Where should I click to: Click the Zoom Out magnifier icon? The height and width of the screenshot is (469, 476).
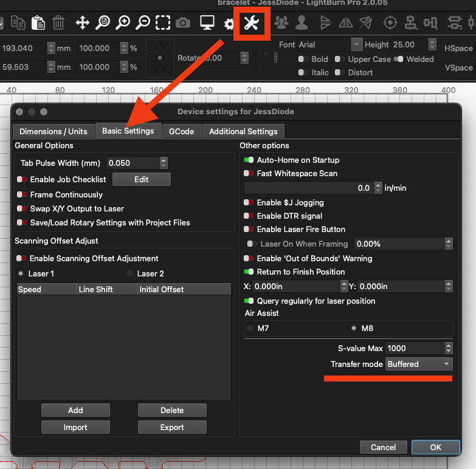pos(143,24)
